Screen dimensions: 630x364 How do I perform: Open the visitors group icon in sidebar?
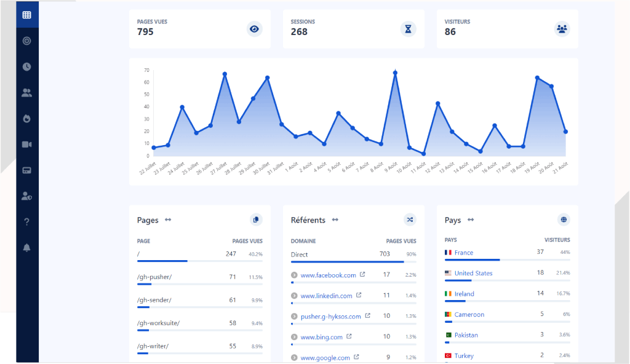tap(27, 93)
